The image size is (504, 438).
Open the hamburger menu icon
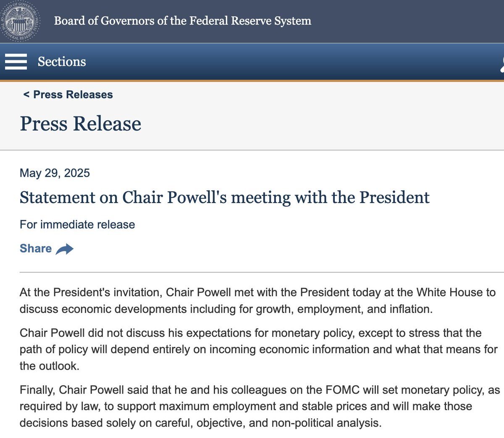tap(16, 62)
